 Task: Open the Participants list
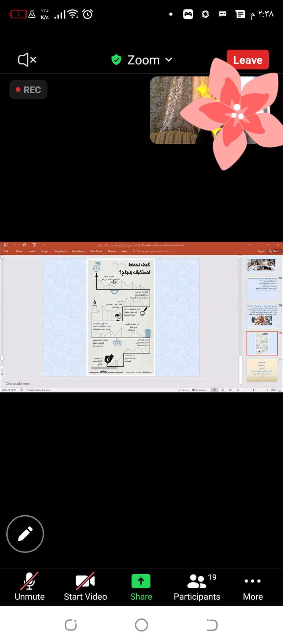pos(197,586)
